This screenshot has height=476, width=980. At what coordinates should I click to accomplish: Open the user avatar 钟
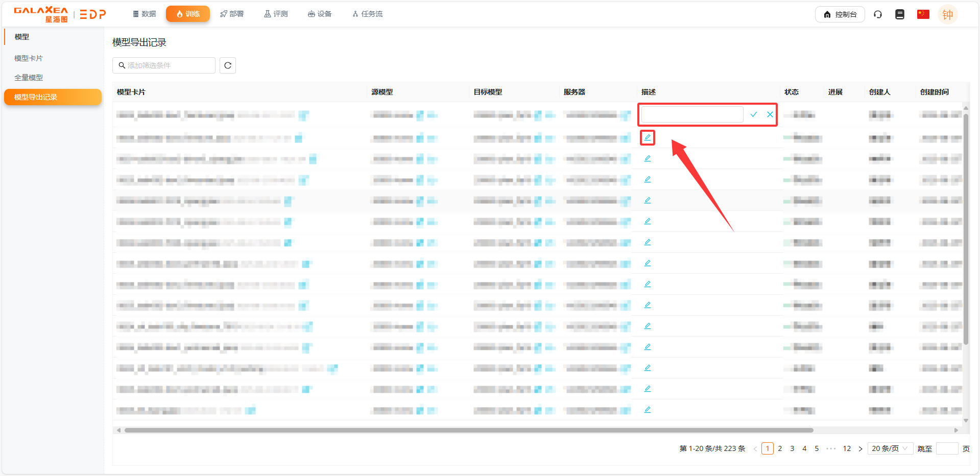[947, 14]
